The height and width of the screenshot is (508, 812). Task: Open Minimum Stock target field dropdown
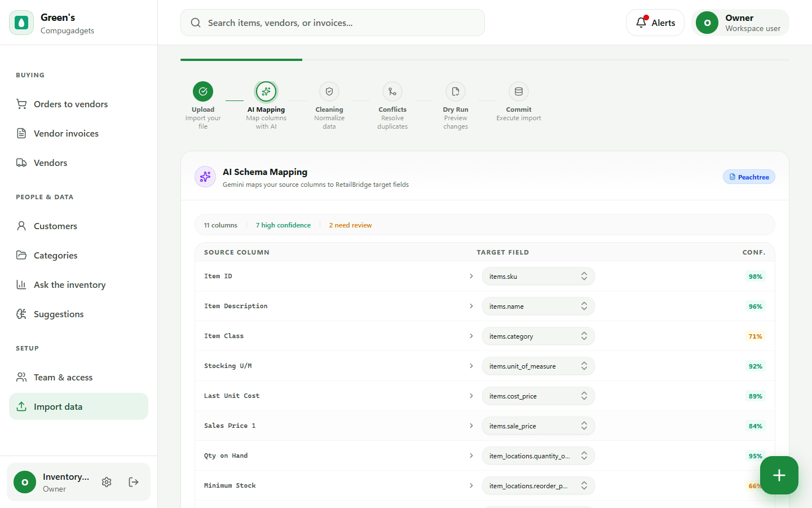(x=539, y=486)
